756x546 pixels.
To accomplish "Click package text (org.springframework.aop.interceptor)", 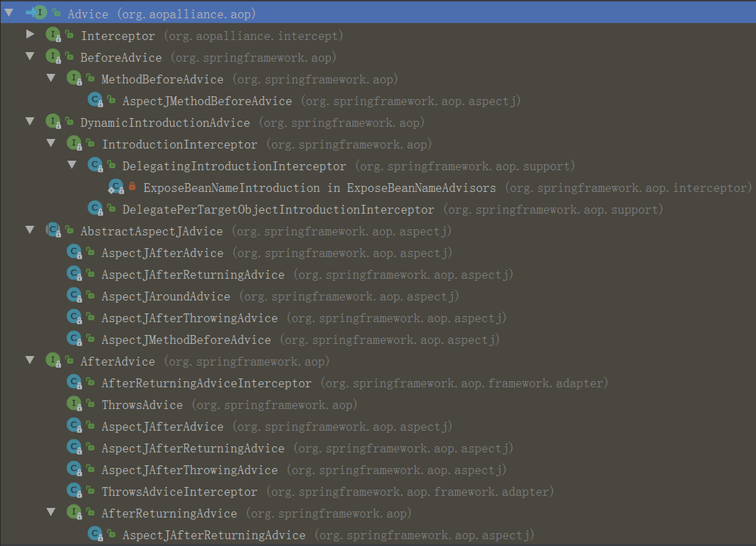I will click(628, 188).
